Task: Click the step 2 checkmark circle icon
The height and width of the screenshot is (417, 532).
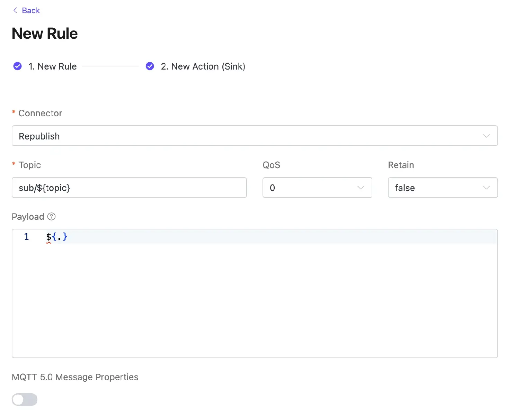Action: click(x=150, y=66)
